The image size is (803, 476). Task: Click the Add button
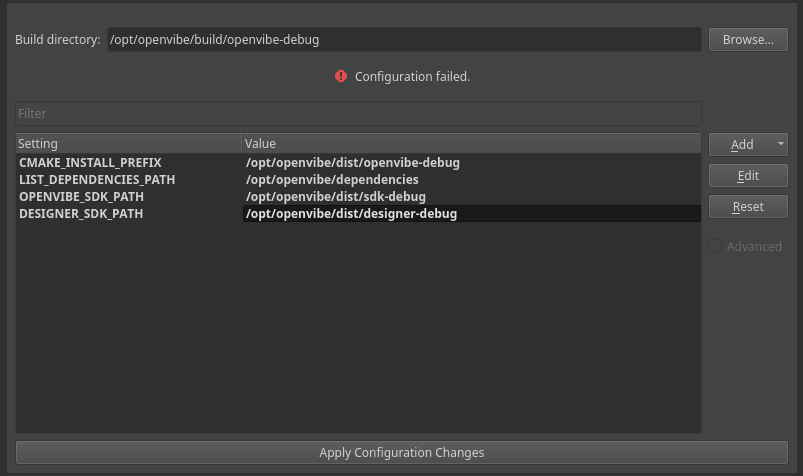click(x=741, y=144)
